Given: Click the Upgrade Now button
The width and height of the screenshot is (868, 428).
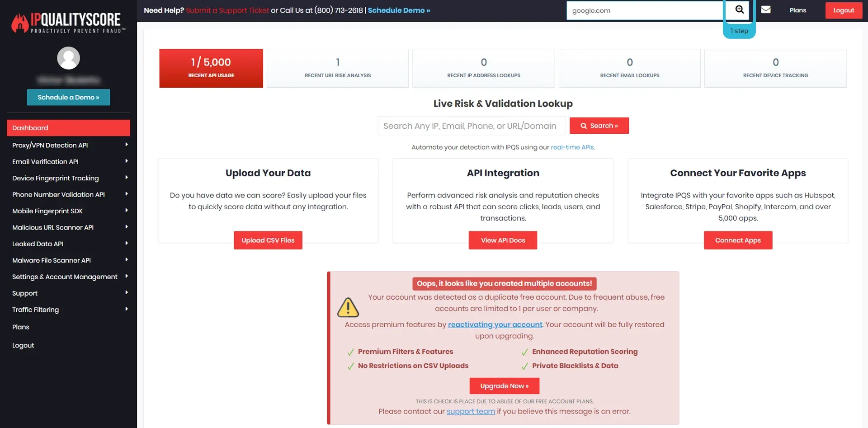Looking at the screenshot, I should coord(504,386).
